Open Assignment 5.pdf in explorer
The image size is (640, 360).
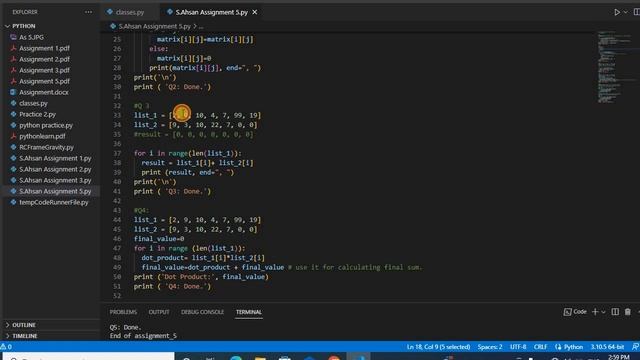point(44,81)
